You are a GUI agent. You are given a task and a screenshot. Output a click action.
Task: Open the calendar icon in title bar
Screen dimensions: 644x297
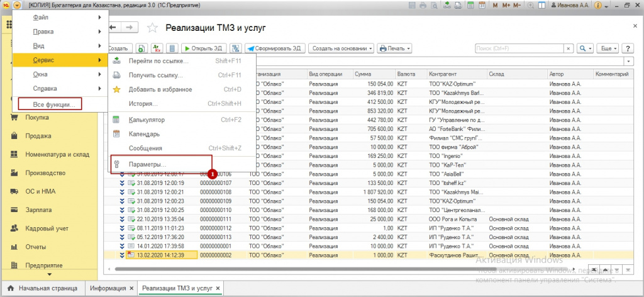point(482,6)
